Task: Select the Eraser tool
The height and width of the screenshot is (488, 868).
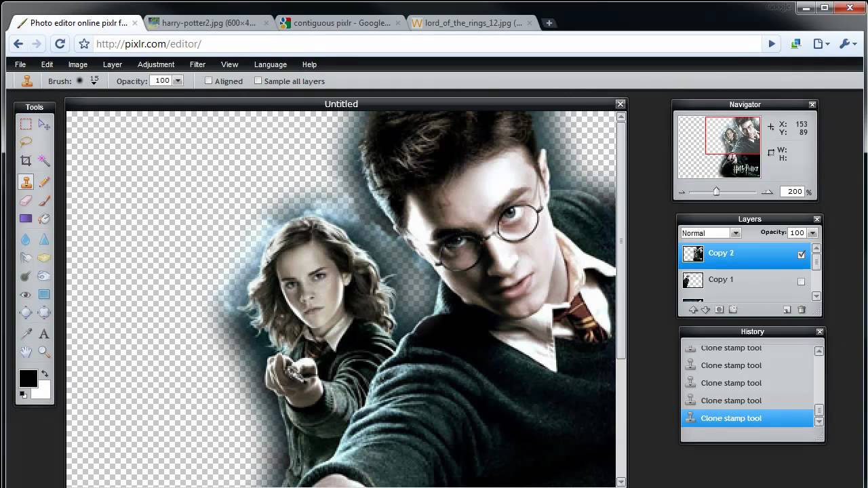Action: tap(26, 201)
